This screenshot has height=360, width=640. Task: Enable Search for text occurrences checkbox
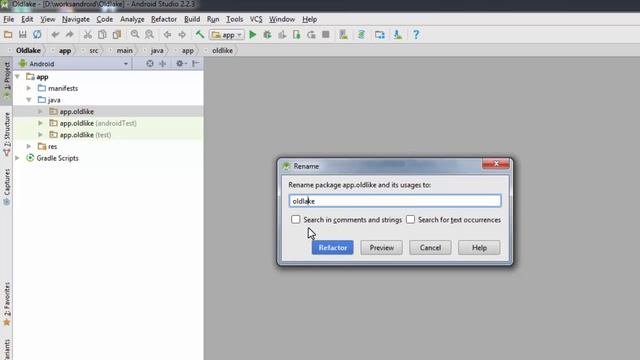tap(410, 220)
